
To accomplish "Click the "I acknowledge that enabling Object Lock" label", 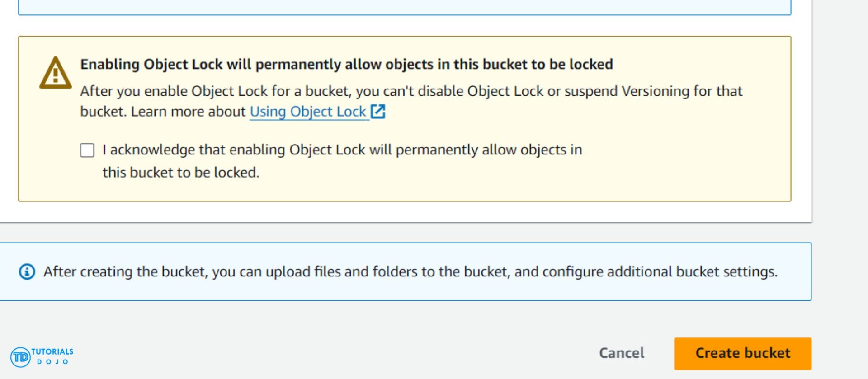I will coord(342,150).
